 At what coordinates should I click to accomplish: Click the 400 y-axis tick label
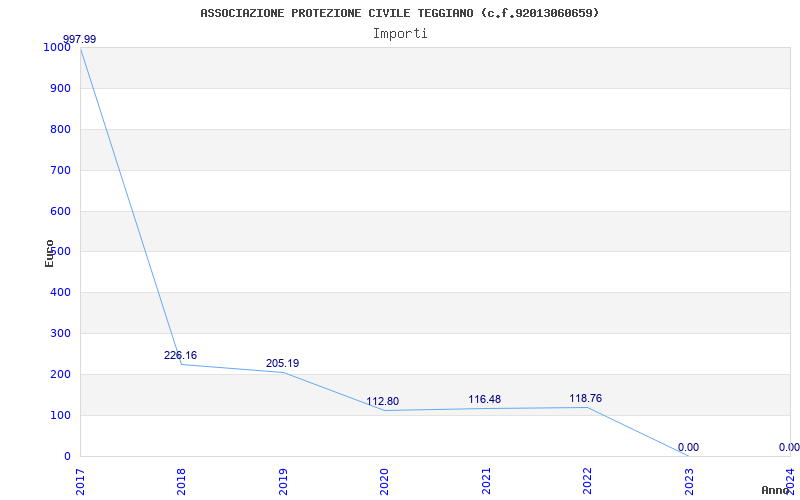coord(60,292)
